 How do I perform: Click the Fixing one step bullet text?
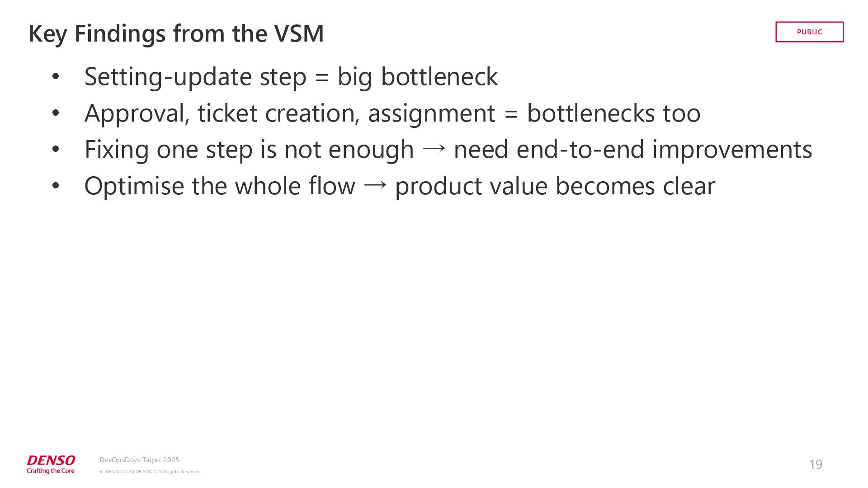(x=448, y=150)
